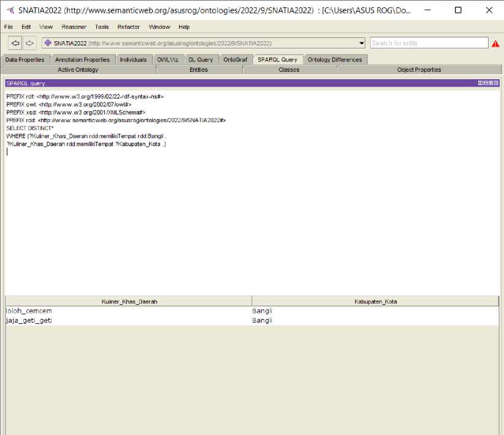Open the Tools menu
Screen dimensions: 504x435
coord(102,27)
